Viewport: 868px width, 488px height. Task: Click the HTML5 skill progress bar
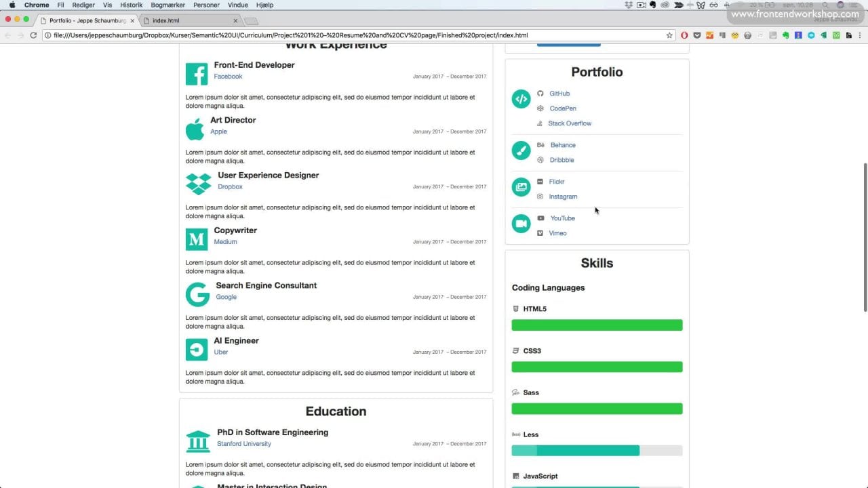click(597, 325)
